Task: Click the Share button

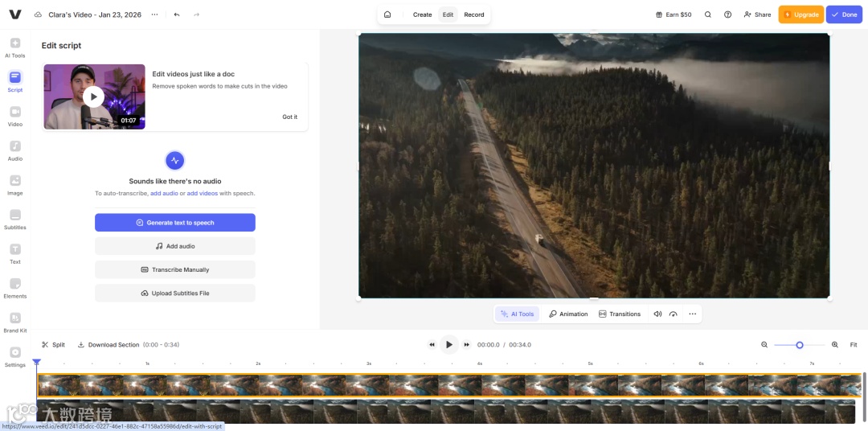Action: 757,14
